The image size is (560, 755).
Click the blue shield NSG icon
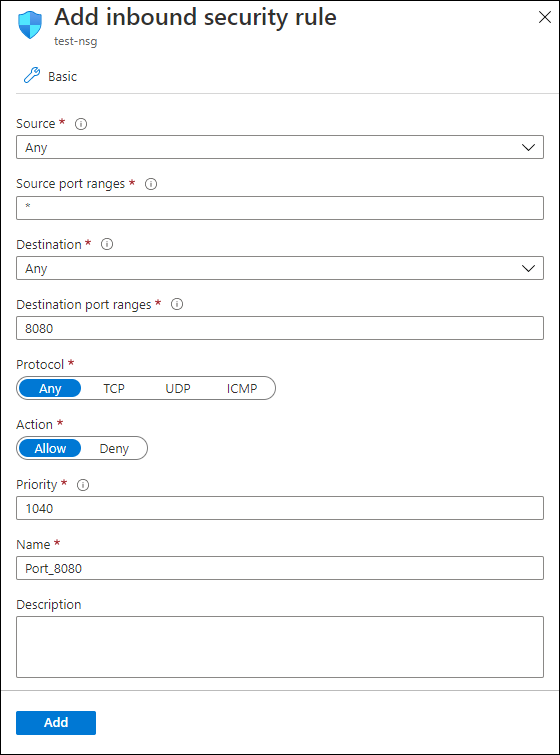(x=30, y=25)
